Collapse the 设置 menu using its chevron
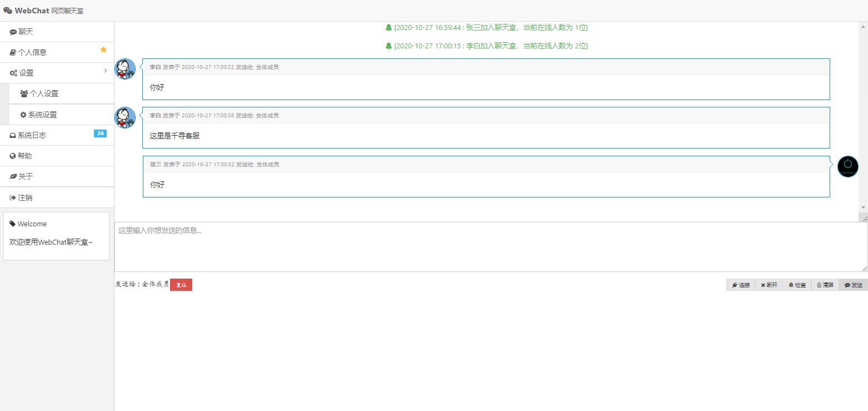The width and height of the screenshot is (868, 411). point(106,71)
